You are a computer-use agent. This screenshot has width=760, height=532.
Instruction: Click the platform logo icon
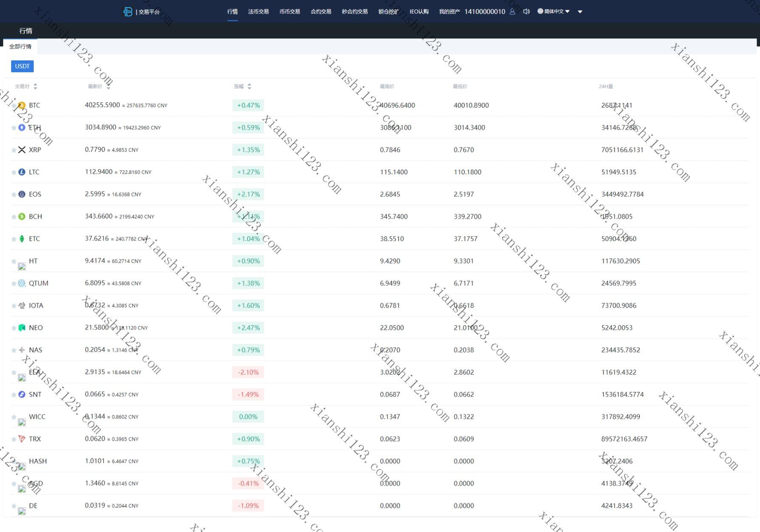[x=128, y=11]
